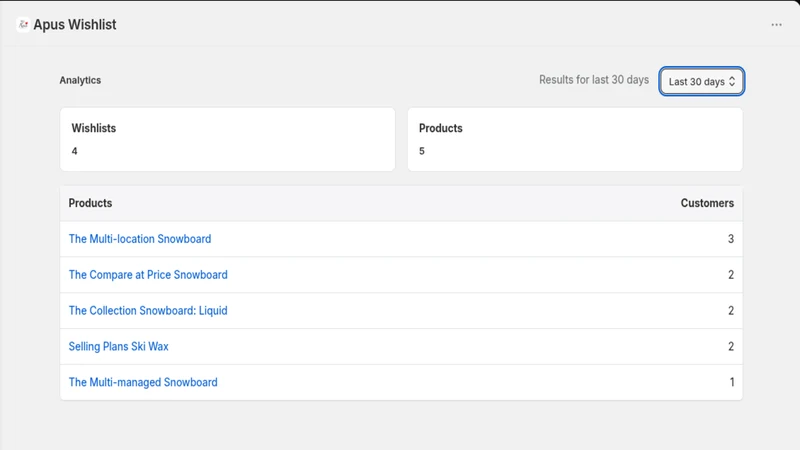Click customer count 2 for Selling Plans Ski Wax
The image size is (800, 450).
point(731,346)
